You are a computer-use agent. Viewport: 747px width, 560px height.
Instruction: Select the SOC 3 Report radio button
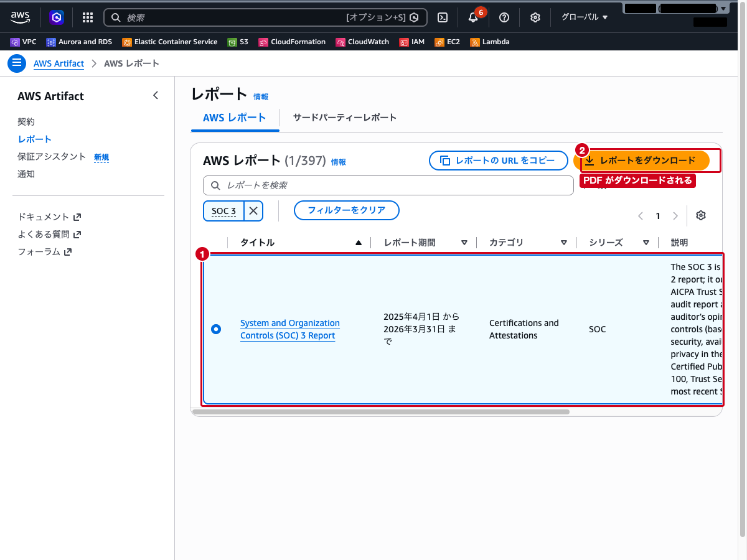pyautogui.click(x=216, y=329)
